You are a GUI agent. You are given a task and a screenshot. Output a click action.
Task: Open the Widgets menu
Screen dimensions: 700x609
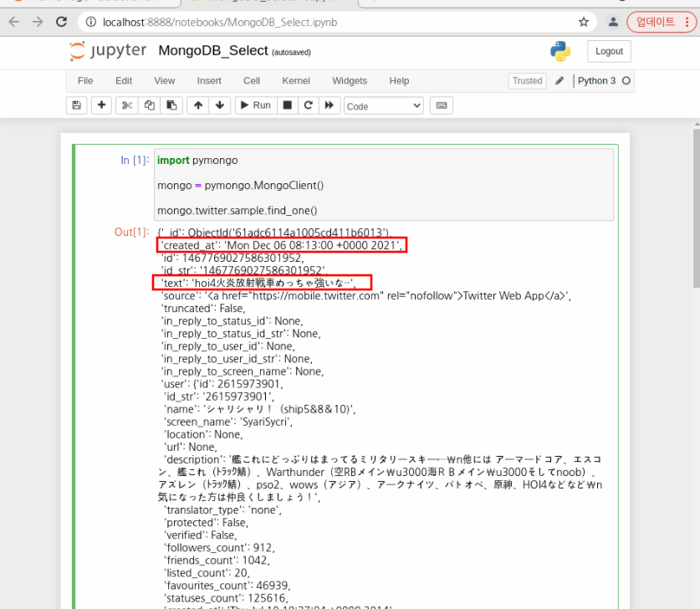pos(350,81)
